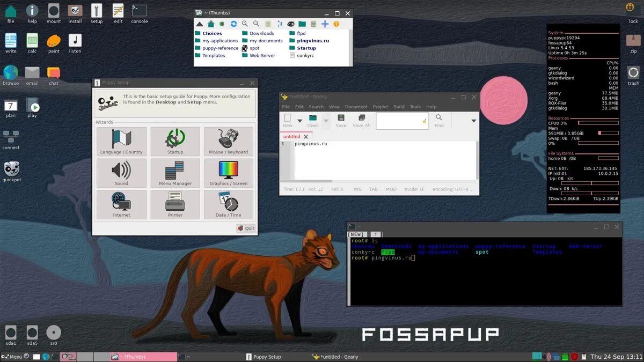
Task: Select the Web-Server folder in ROX-Filer
Action: pyautogui.click(x=258, y=55)
